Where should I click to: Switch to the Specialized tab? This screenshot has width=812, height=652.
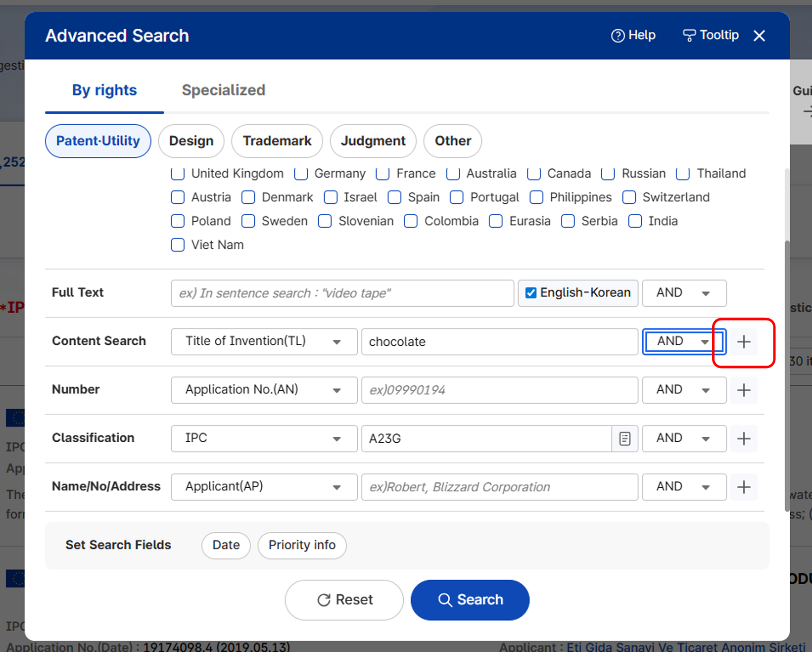[223, 90]
